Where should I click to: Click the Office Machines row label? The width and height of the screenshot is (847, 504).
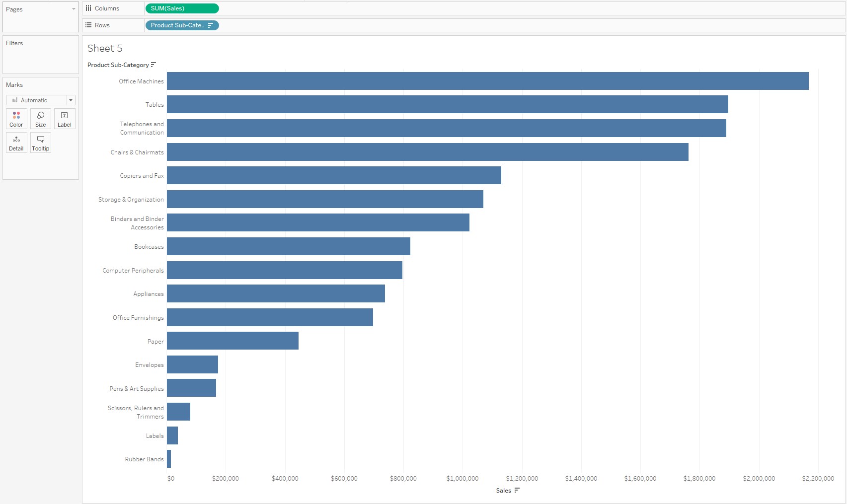coord(141,81)
